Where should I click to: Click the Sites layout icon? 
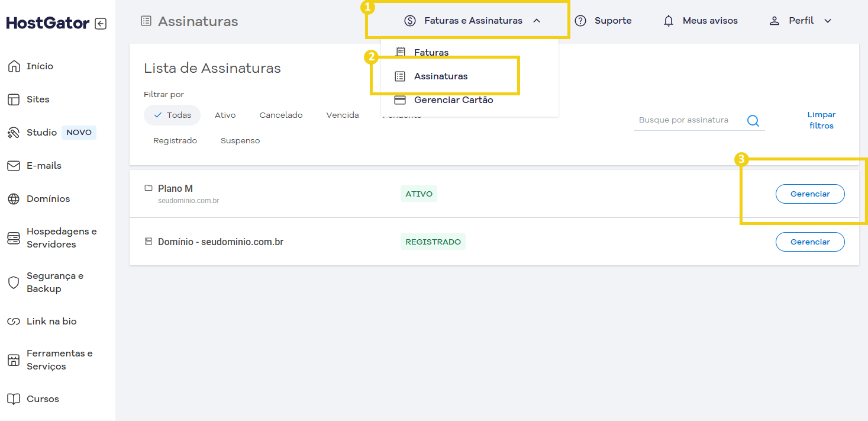tap(14, 99)
